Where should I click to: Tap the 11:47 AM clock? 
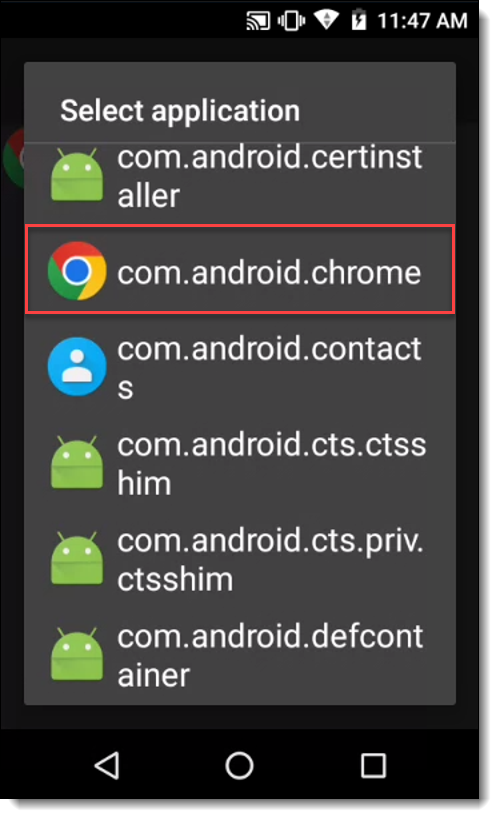tap(422, 21)
